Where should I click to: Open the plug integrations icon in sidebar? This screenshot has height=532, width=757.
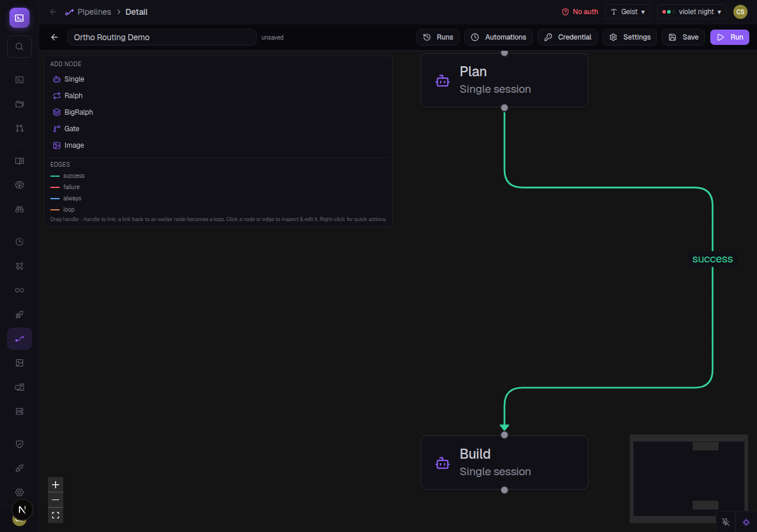(x=20, y=468)
